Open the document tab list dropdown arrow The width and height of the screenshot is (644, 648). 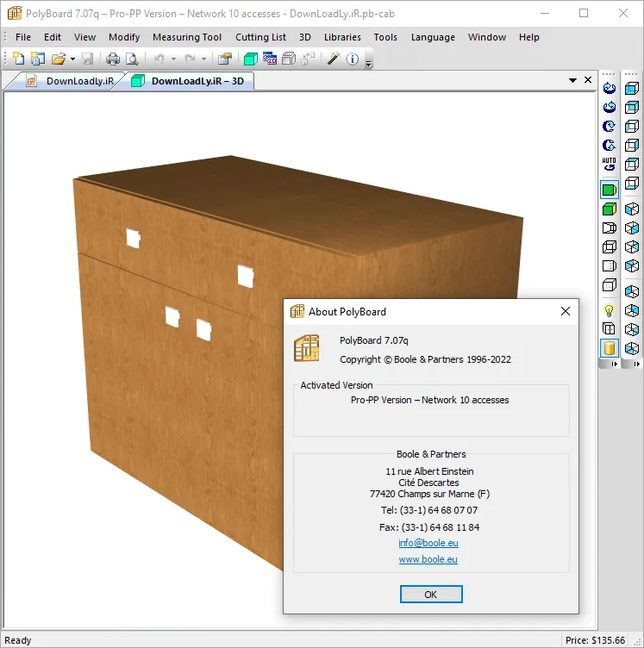[572, 80]
